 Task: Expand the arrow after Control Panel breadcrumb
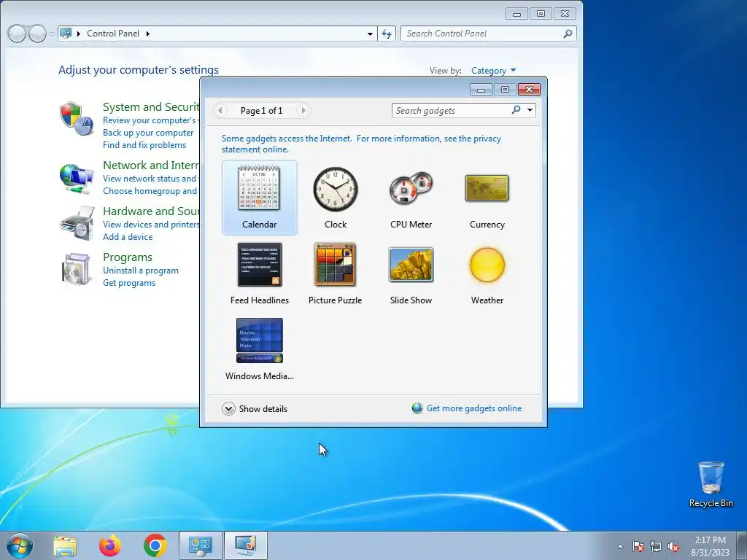tap(147, 34)
